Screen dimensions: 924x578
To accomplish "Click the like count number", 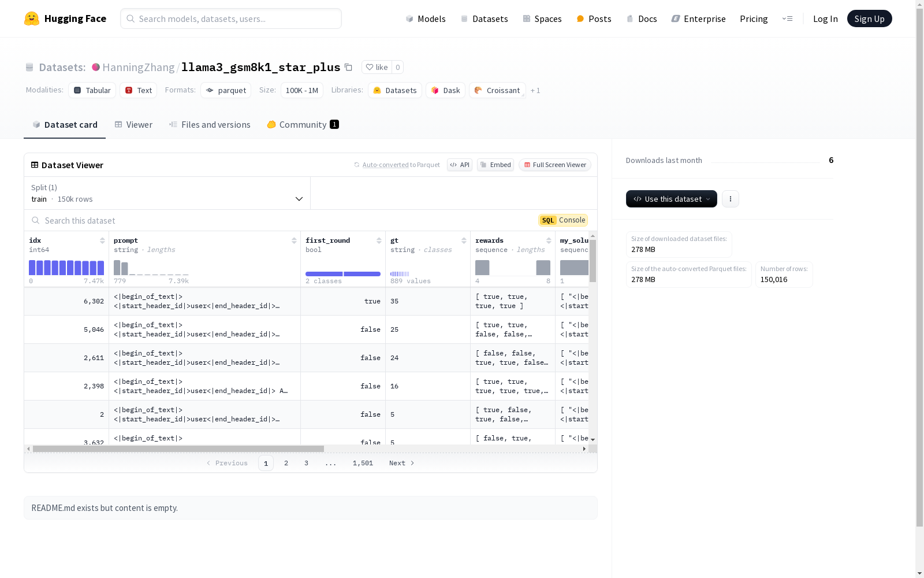I will tap(397, 67).
